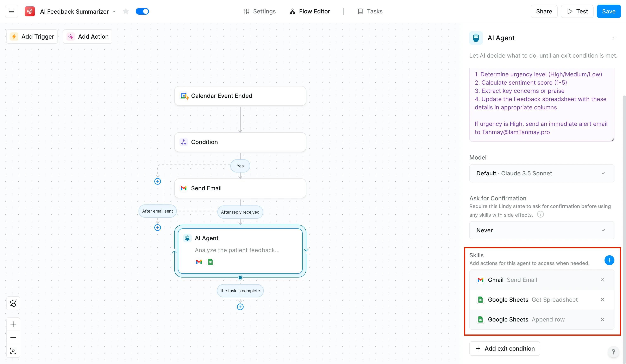626x364 pixels.
Task: Switch to the Tasks tab
Action: click(x=370, y=11)
